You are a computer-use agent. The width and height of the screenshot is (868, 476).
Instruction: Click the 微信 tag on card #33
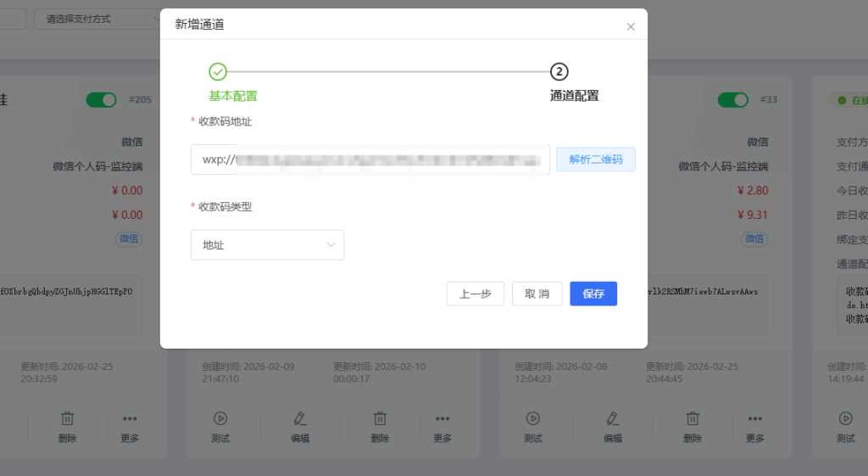pyautogui.click(x=754, y=238)
